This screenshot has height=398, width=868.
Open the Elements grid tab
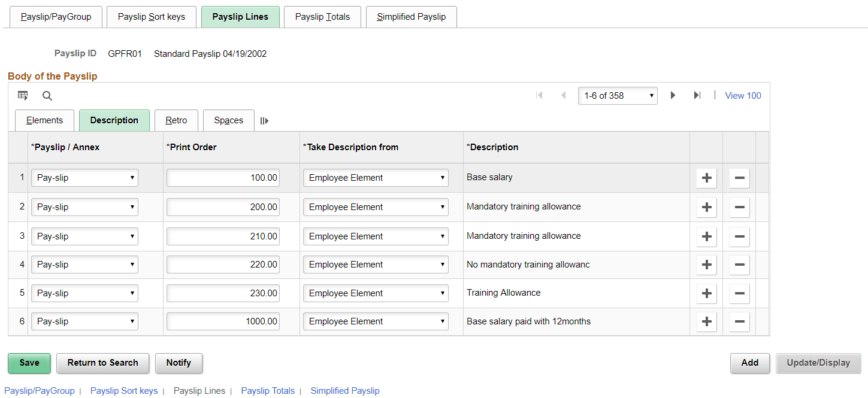(44, 120)
